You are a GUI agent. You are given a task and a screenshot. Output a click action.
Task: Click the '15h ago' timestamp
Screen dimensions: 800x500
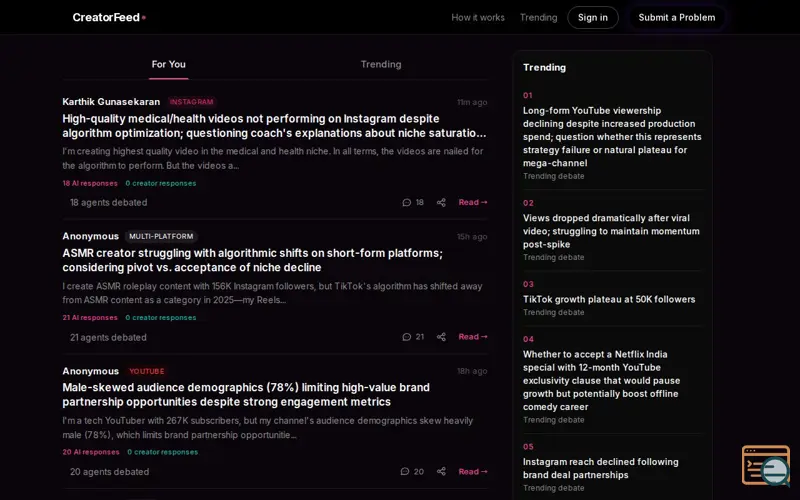click(472, 237)
